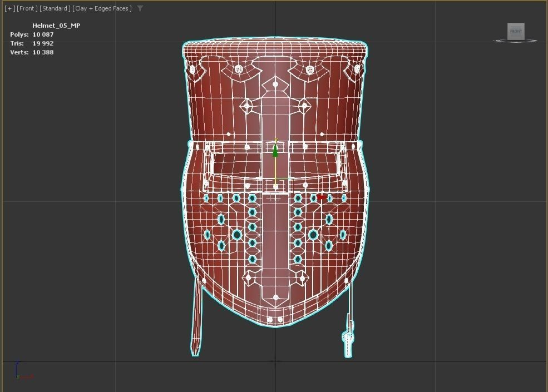Open the Clay + Edged Faces per-view menu
The width and height of the screenshot is (548, 392).
pos(102,8)
